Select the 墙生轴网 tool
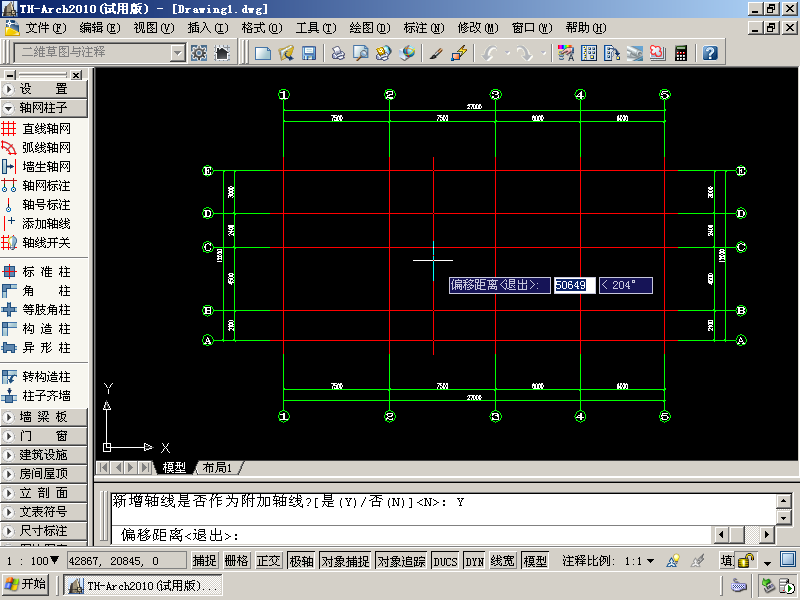 (x=37, y=166)
